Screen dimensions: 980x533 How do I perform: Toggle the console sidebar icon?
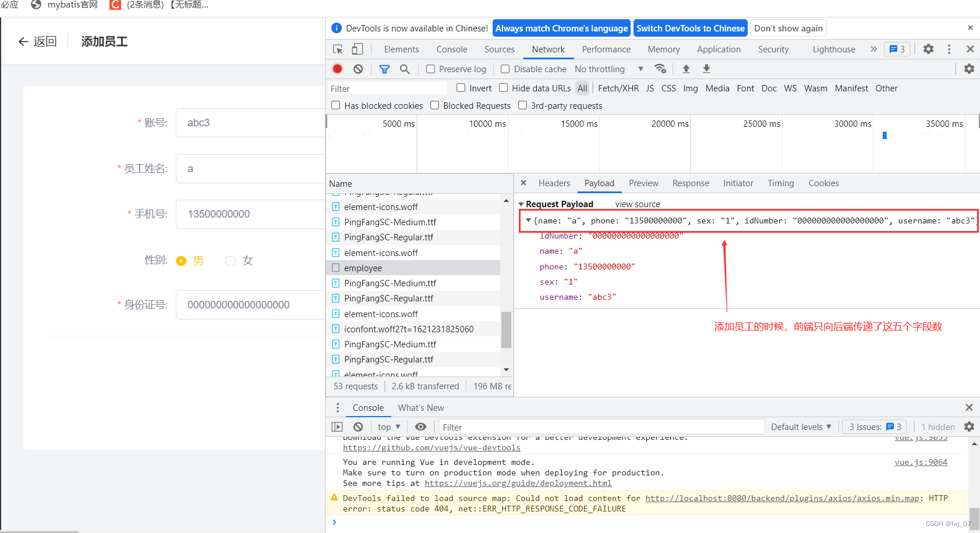pyautogui.click(x=337, y=427)
